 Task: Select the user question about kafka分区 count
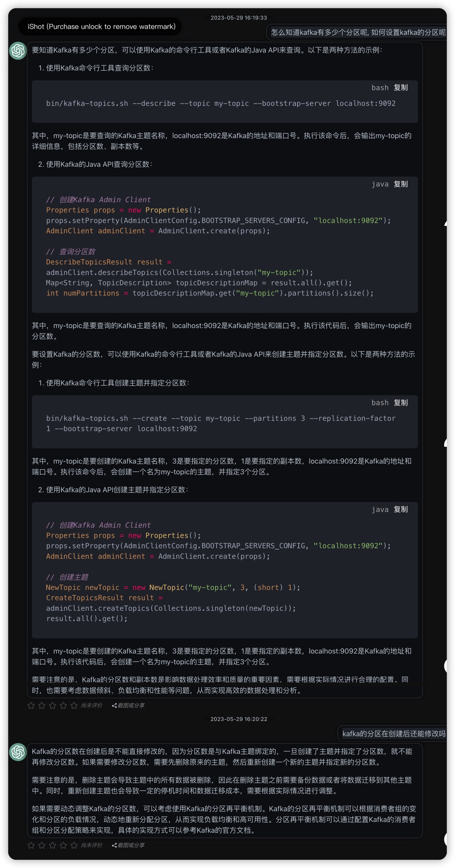(x=358, y=32)
